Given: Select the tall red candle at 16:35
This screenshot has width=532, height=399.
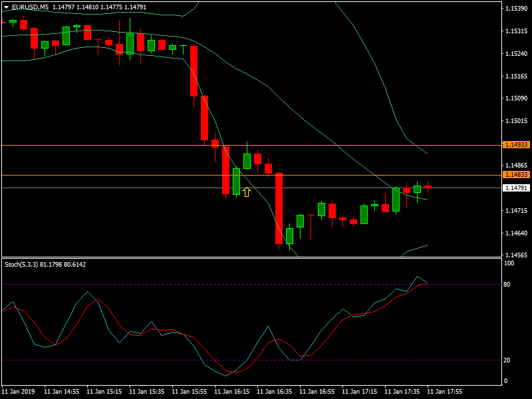Looking at the screenshot, I should tap(279, 208).
